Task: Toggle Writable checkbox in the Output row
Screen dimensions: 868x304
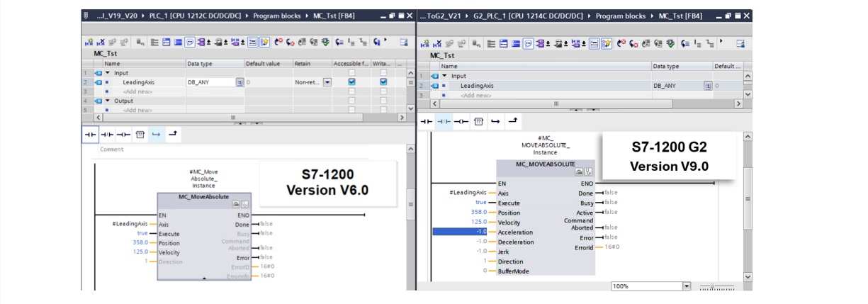Action: pyautogui.click(x=383, y=101)
